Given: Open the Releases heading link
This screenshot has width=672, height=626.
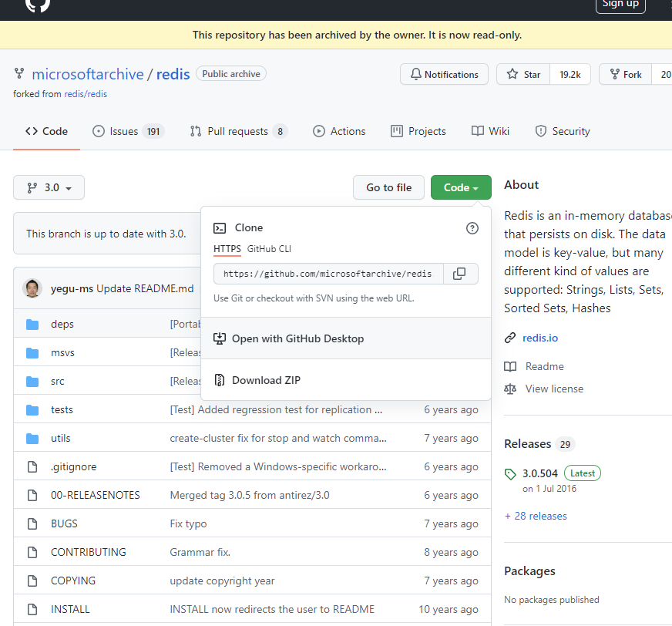Looking at the screenshot, I should coord(528,444).
